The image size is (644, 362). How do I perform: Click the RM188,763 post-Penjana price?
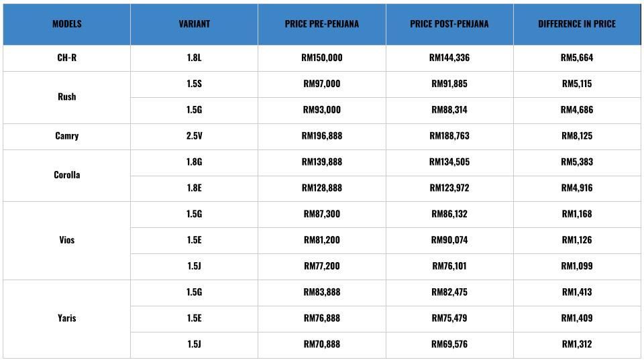[x=449, y=136]
